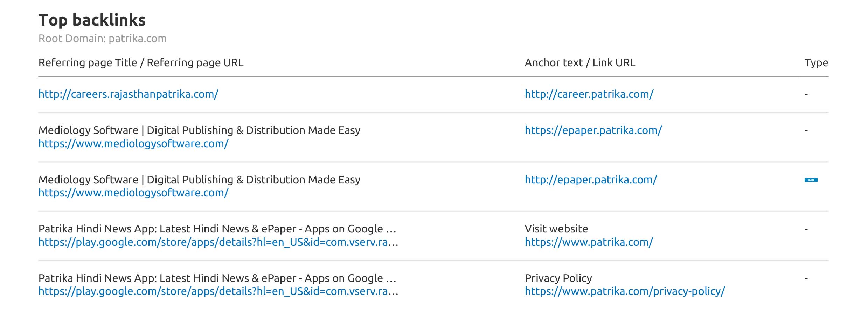Click the 'Top backlinks' heading
Viewport: 868px width, 324px height.
(92, 20)
